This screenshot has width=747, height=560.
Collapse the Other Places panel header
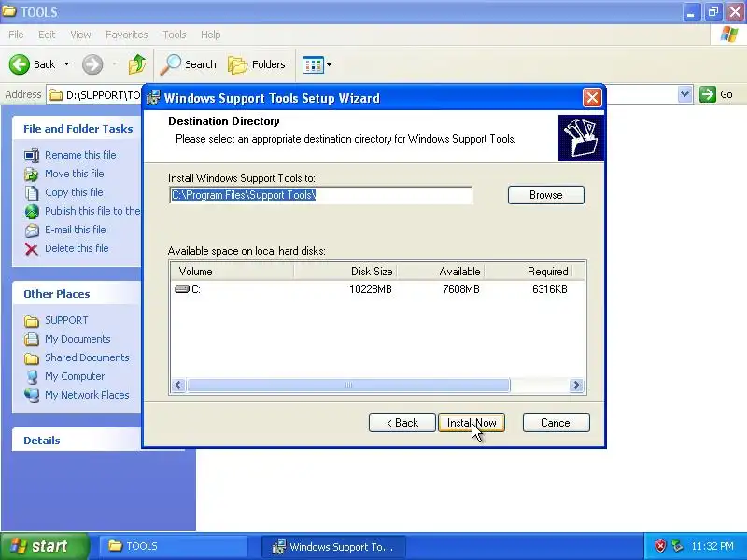click(77, 294)
